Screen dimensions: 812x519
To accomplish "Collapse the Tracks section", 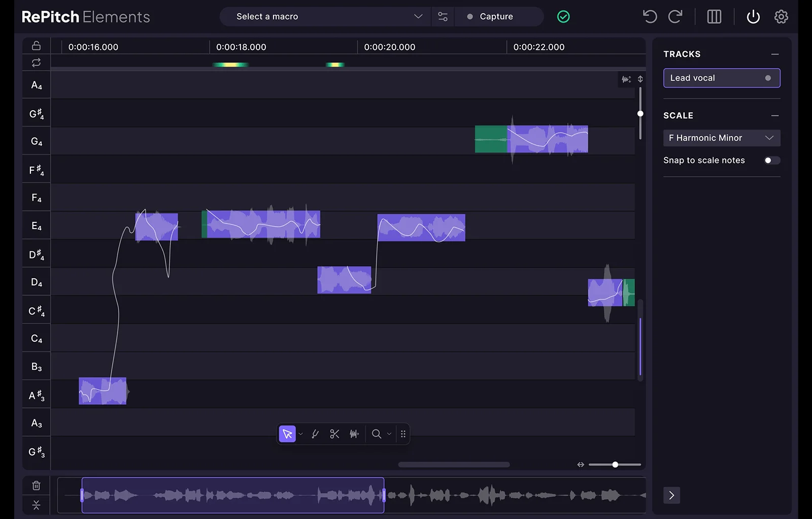I will (774, 54).
